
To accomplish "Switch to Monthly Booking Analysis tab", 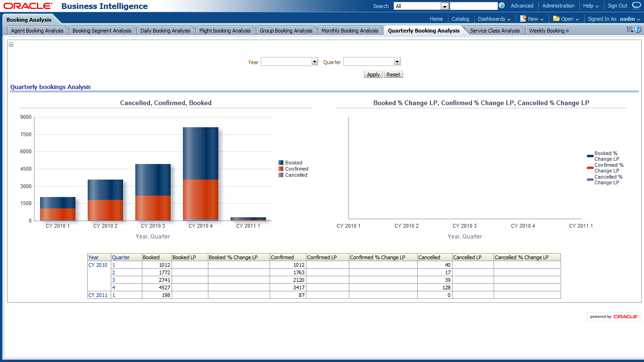I will point(350,31).
